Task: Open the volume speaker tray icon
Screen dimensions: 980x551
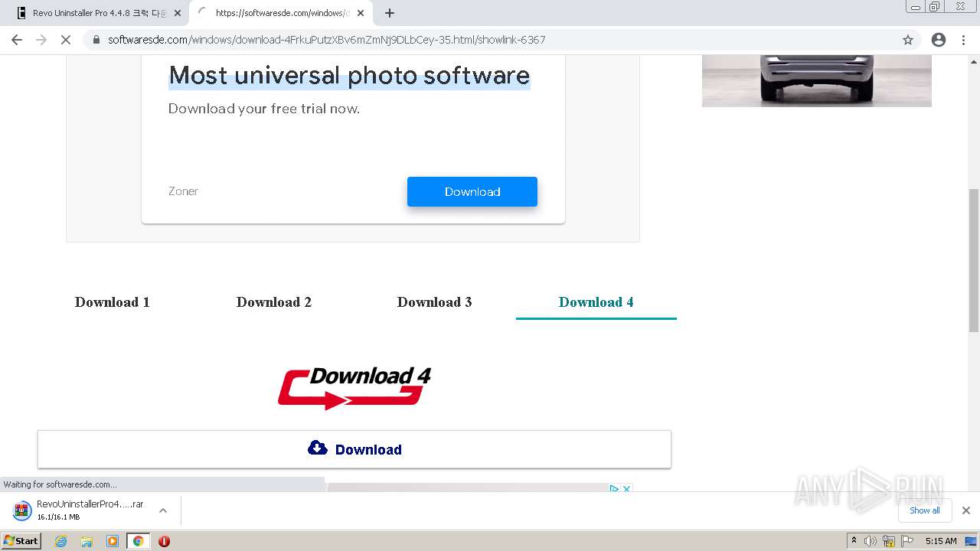Action: tap(871, 541)
